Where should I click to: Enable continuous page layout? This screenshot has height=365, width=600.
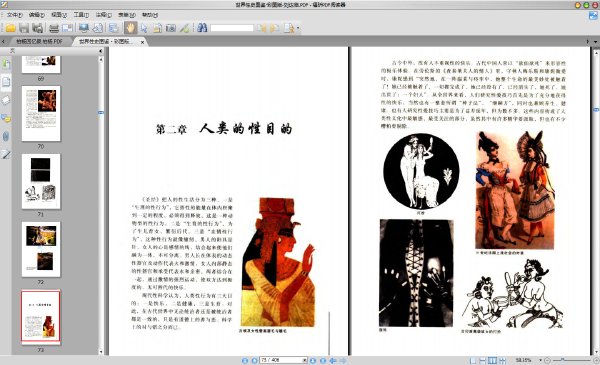coord(483,360)
